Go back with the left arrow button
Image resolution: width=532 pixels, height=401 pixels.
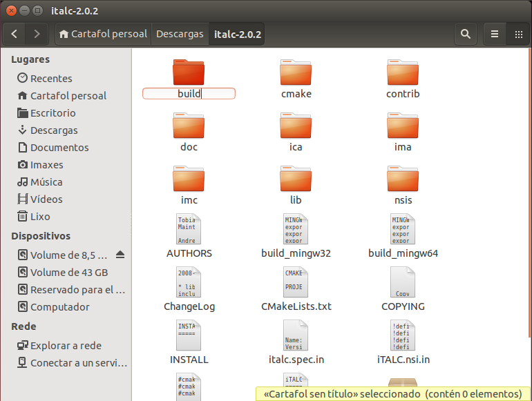(15, 34)
